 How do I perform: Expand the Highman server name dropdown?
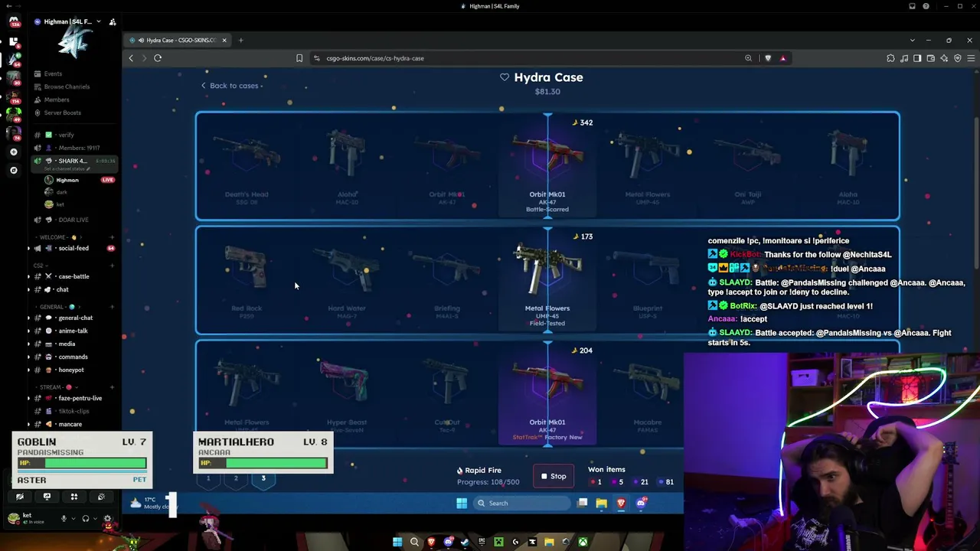tap(99, 22)
